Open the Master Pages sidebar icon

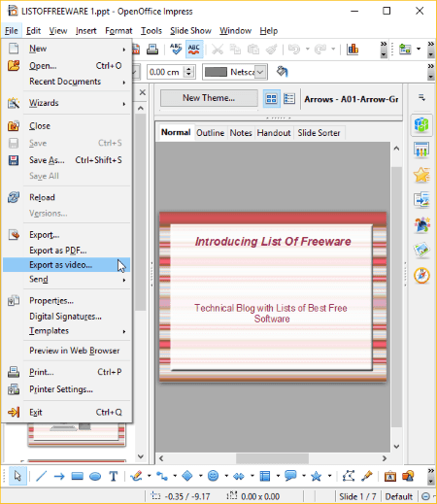pyautogui.click(x=421, y=150)
